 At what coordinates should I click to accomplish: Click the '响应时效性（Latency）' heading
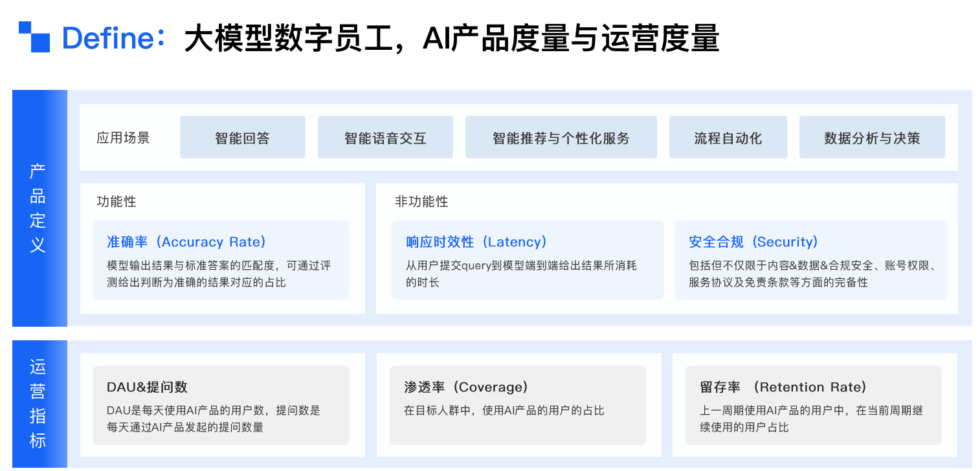(x=476, y=242)
